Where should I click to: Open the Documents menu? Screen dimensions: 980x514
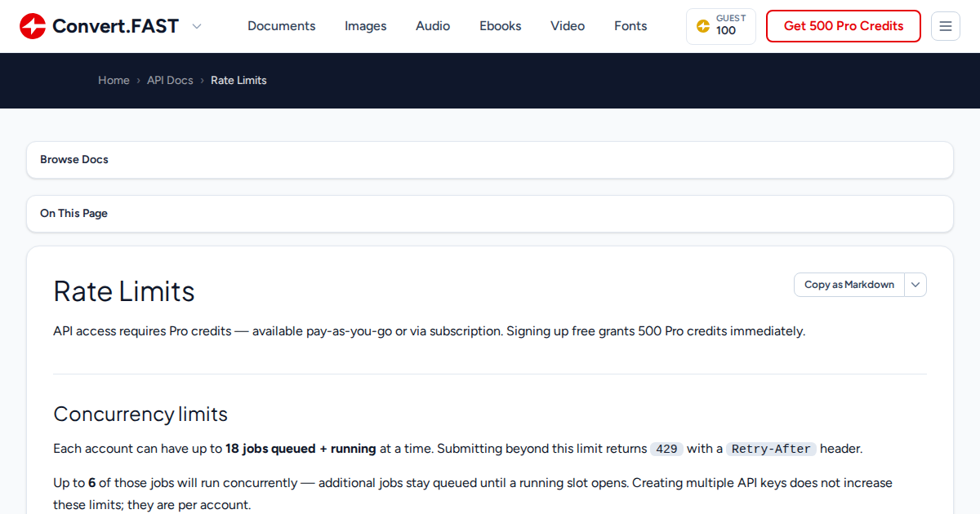pos(281,26)
